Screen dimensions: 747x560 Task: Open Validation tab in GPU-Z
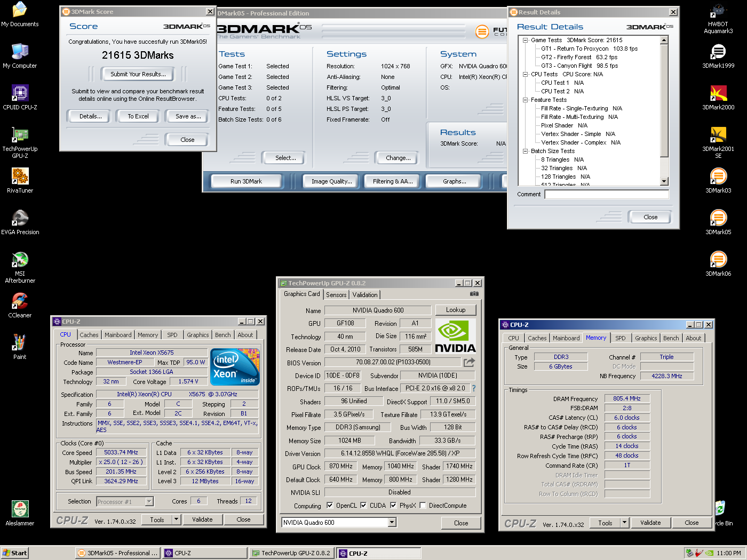pyautogui.click(x=365, y=294)
